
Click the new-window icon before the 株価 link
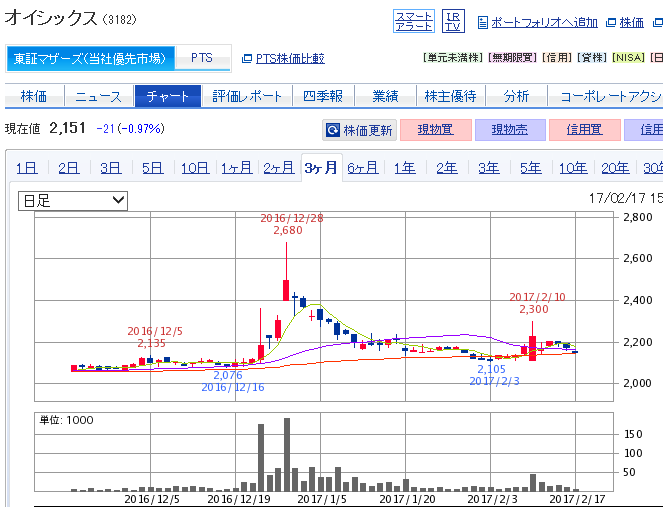click(x=611, y=22)
